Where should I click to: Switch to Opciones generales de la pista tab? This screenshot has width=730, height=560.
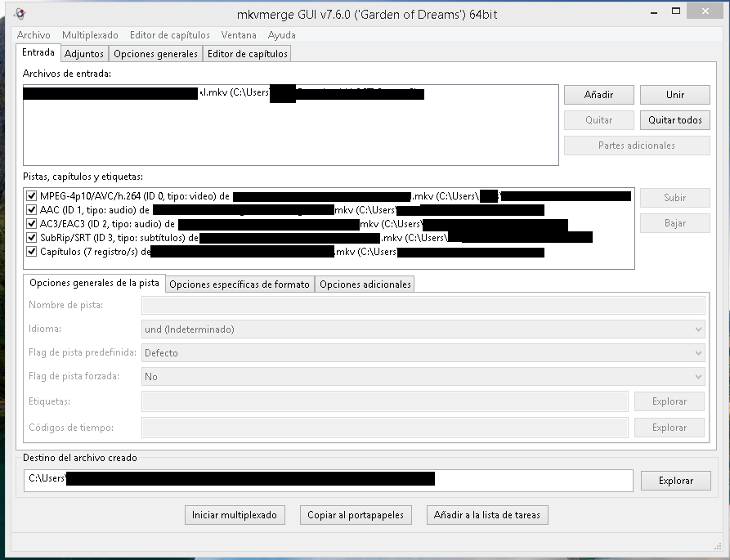(x=94, y=283)
